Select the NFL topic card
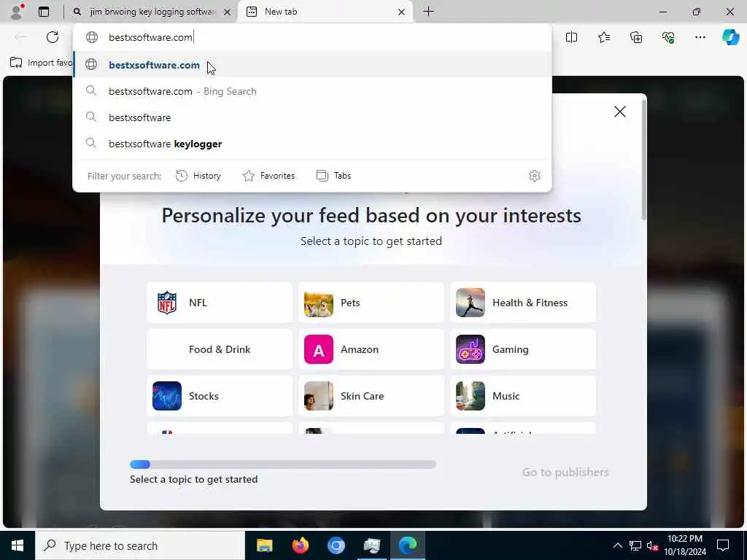The height and width of the screenshot is (560, 747). click(220, 303)
